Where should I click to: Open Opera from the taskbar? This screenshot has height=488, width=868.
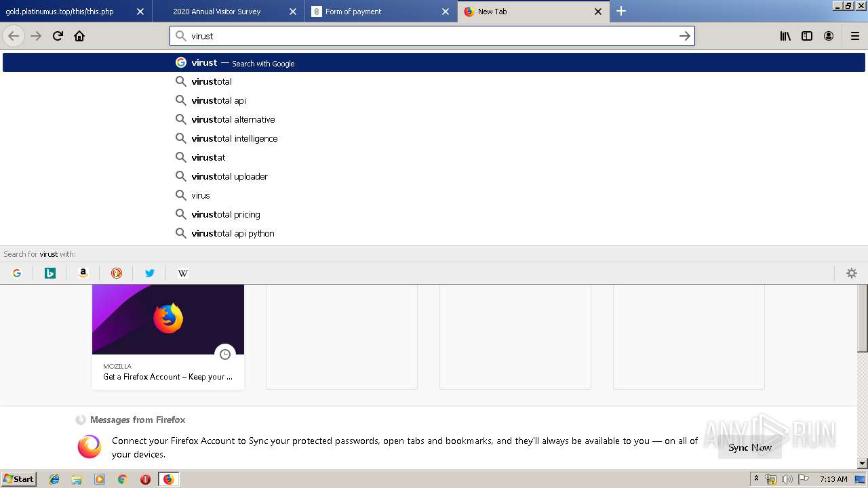[145, 479]
